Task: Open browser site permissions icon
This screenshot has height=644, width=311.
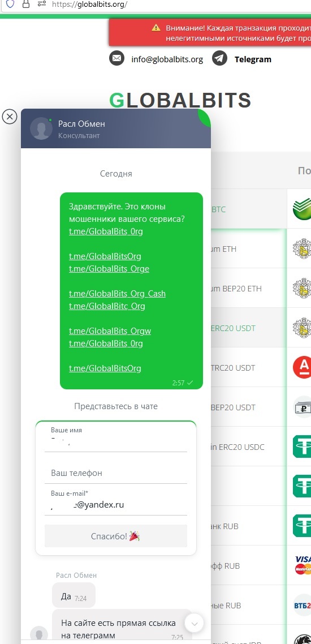Action: (x=41, y=4)
